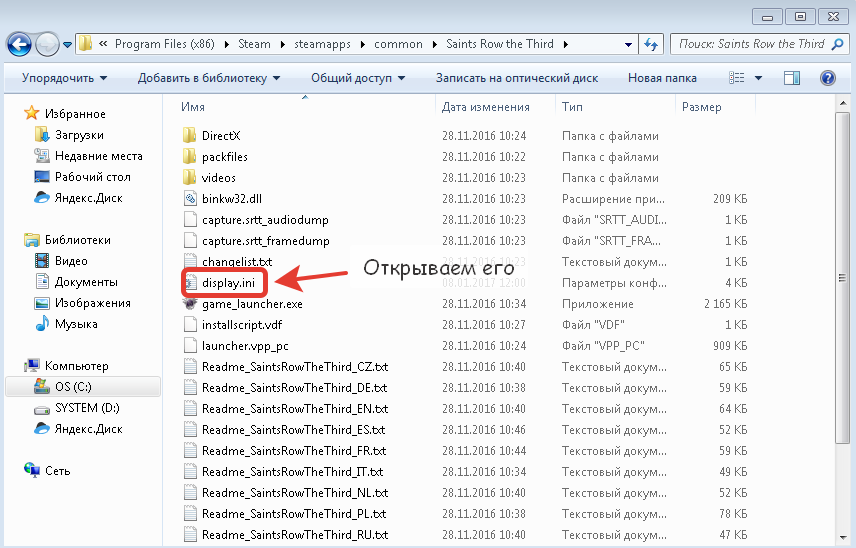The width and height of the screenshot is (856, 548).
Task: Select Компьютер in the navigation pane
Action: click(66, 366)
